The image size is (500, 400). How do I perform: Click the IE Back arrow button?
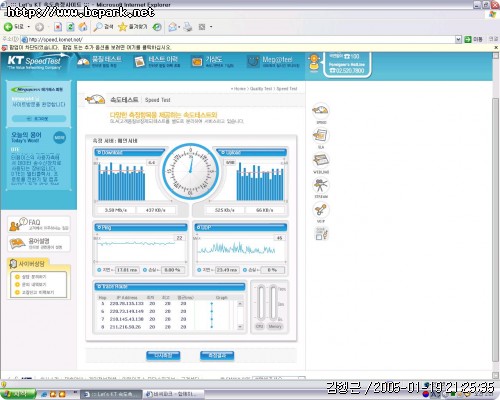pos(8,27)
